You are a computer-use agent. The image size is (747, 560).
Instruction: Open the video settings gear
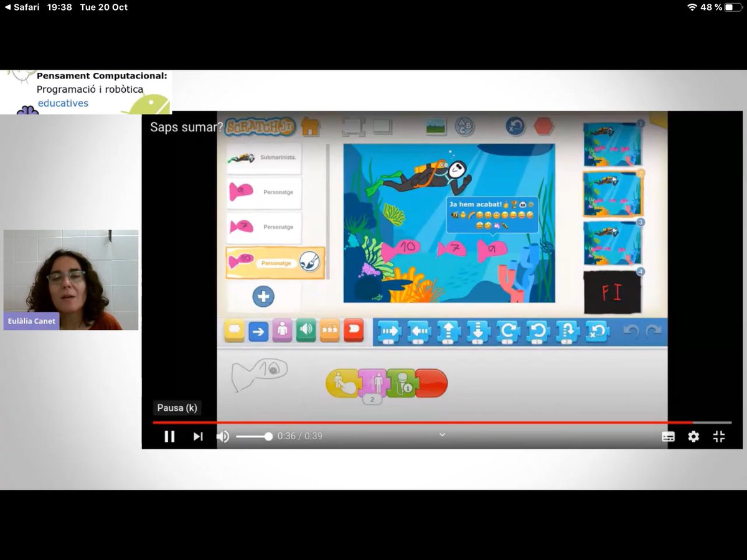point(693,437)
